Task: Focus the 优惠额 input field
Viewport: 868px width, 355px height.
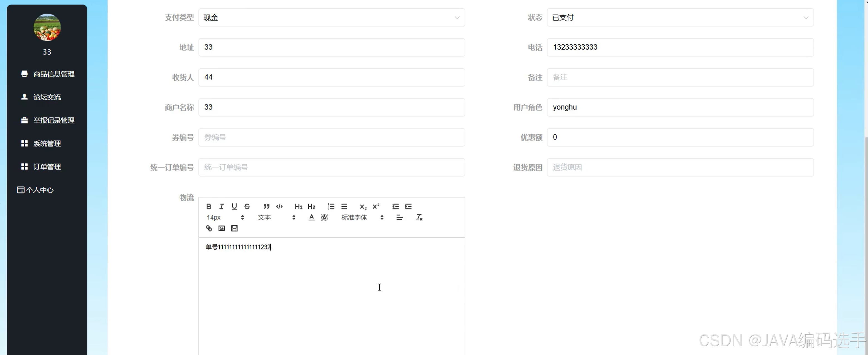Action: pyautogui.click(x=680, y=137)
